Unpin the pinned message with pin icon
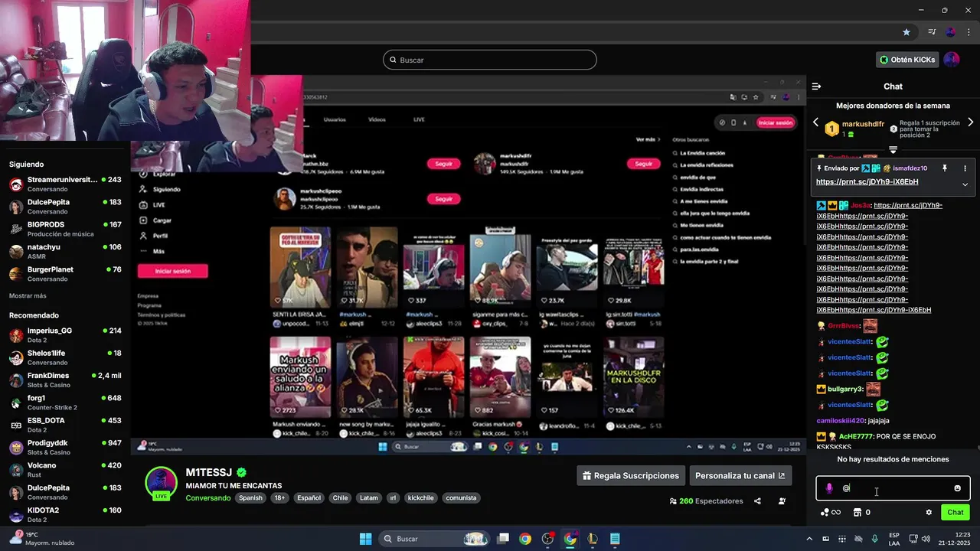980x551 pixels. 945,168
